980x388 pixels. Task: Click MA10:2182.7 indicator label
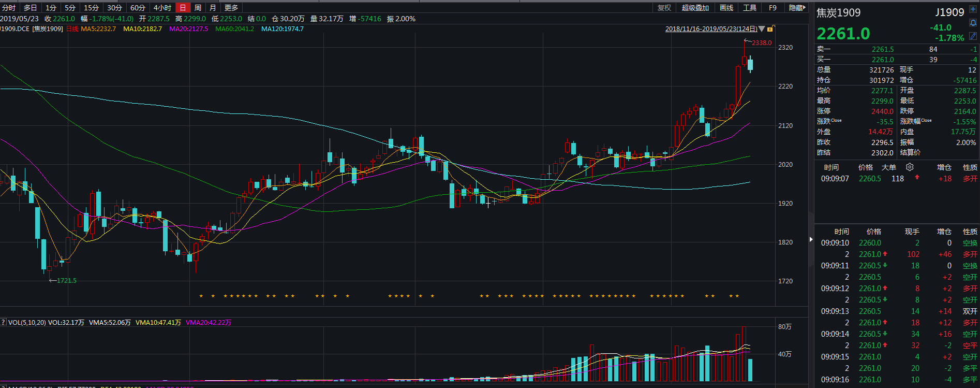[x=142, y=29]
